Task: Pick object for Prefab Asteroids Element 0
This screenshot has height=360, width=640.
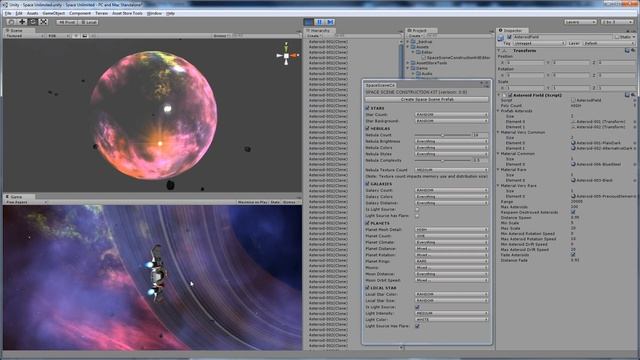Action: [634, 122]
